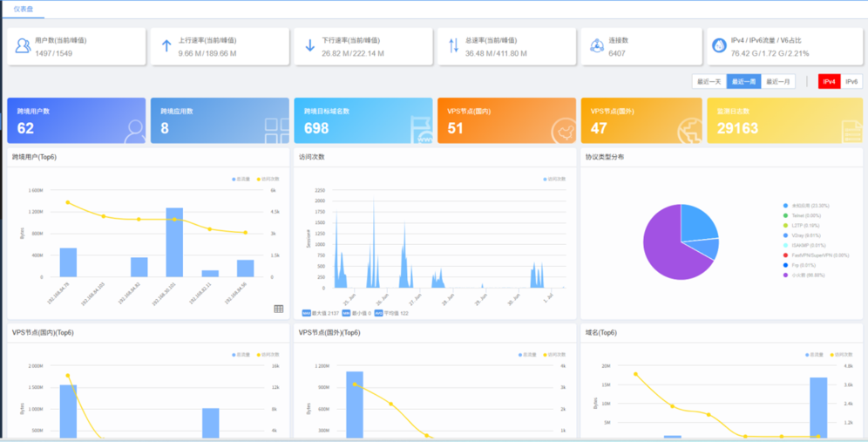
Task: Click the upload rate up-arrow icon
Action: tap(166, 46)
